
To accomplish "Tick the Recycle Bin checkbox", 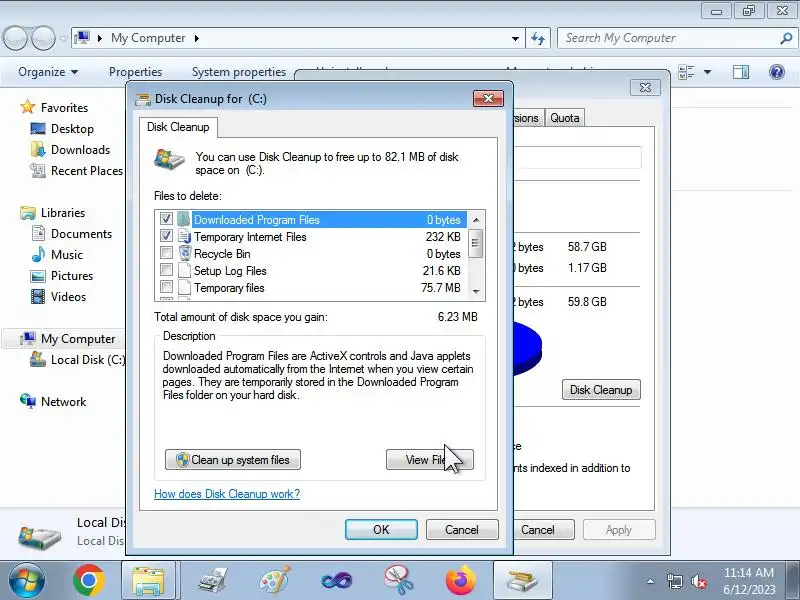I will pyautogui.click(x=166, y=253).
